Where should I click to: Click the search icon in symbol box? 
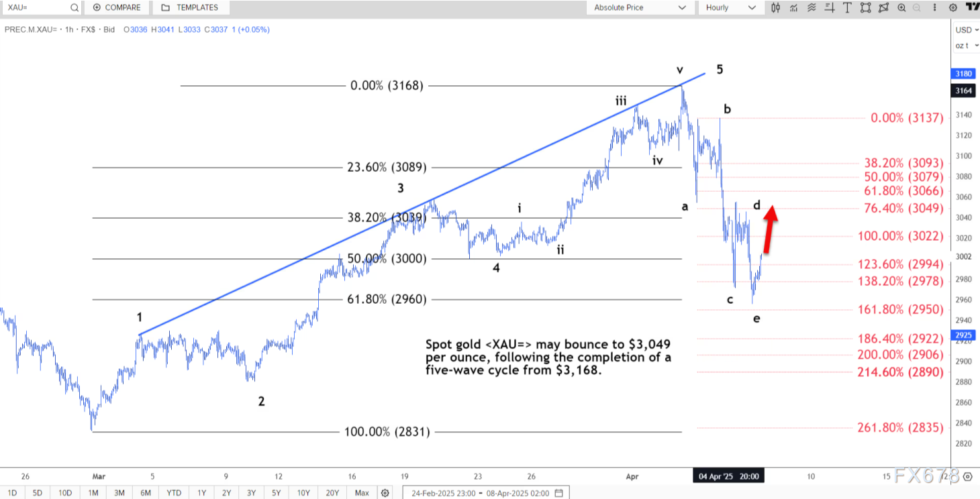point(75,7)
